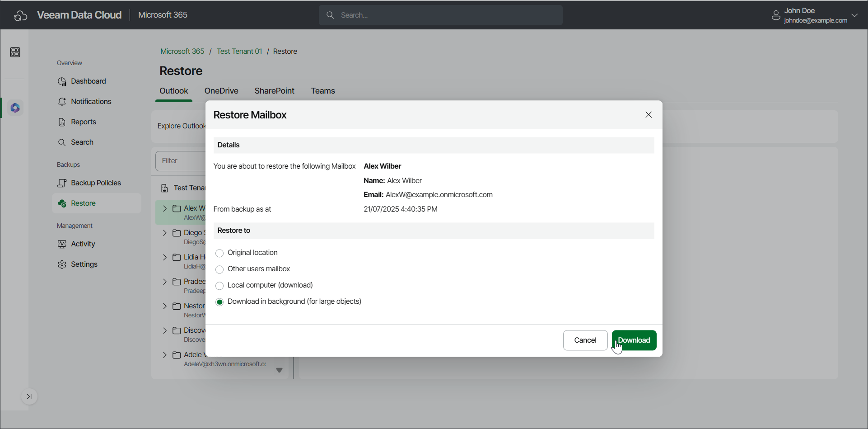Click the Download button
The width and height of the screenshot is (868, 429).
pos(634,340)
